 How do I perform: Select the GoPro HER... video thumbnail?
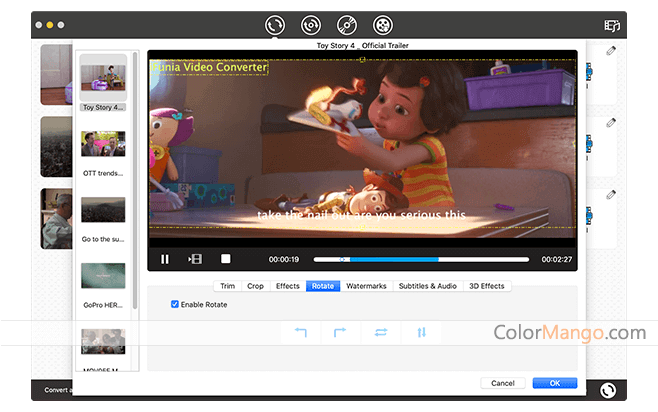pyautogui.click(x=103, y=276)
